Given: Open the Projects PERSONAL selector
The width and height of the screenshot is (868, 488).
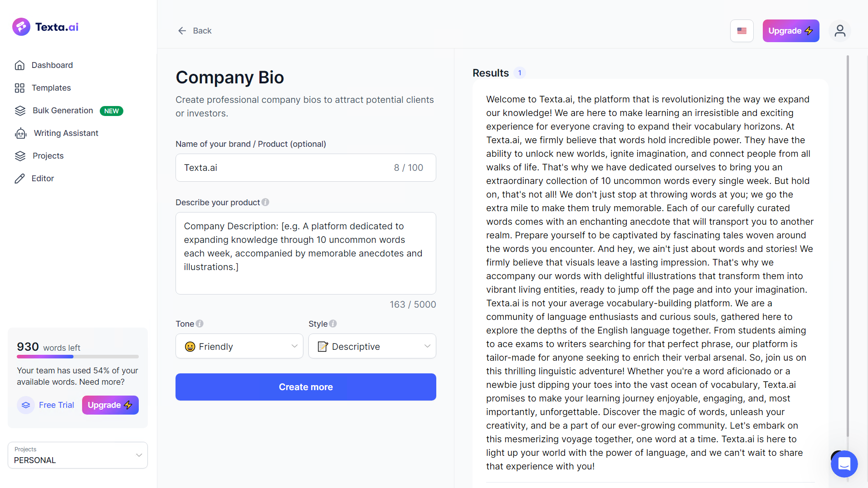Looking at the screenshot, I should (x=78, y=455).
